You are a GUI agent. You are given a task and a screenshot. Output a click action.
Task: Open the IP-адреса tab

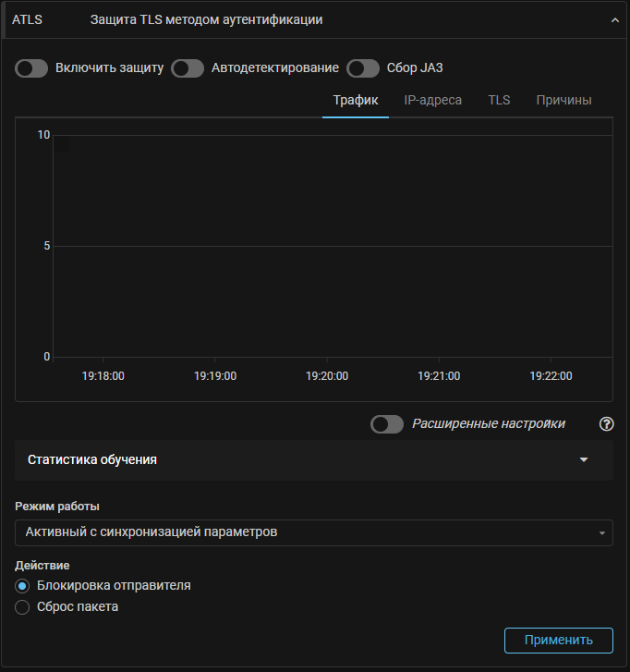coord(432,100)
